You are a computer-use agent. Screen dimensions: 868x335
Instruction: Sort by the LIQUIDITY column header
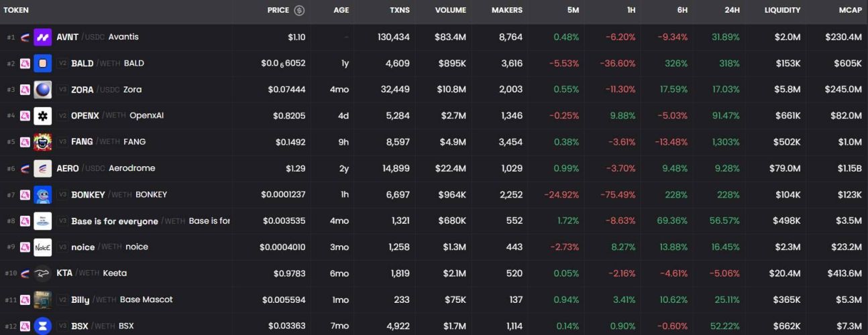[782, 10]
